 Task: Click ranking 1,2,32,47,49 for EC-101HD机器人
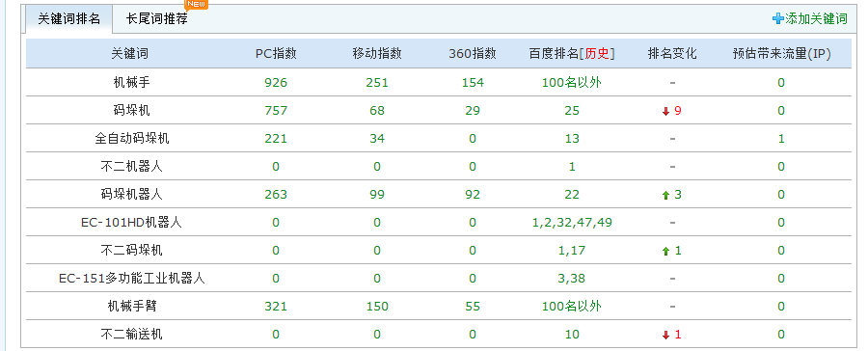[x=572, y=223]
